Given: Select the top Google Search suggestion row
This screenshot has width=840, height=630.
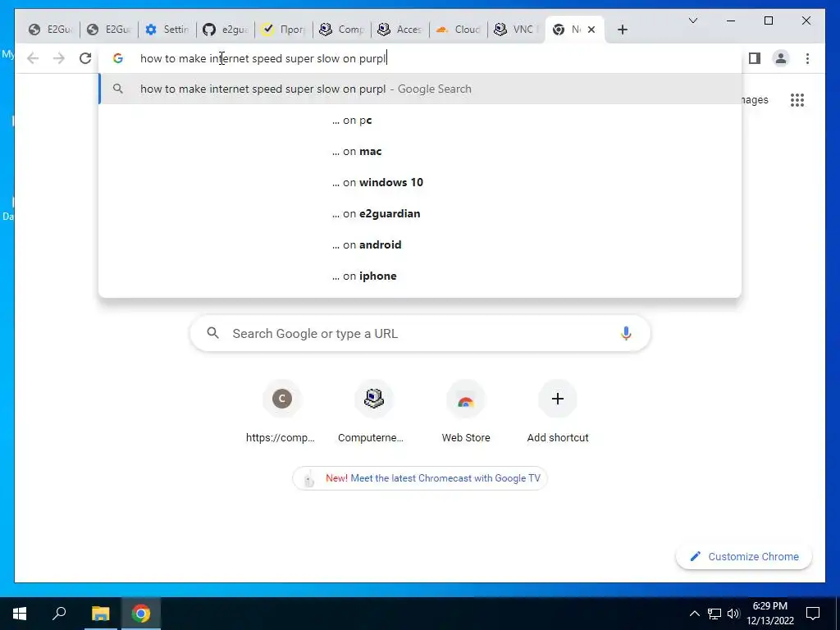Looking at the screenshot, I should pyautogui.click(x=420, y=89).
